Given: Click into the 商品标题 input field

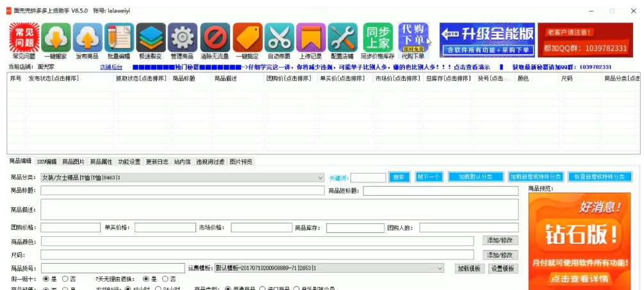Looking at the screenshot, I should (x=183, y=191).
